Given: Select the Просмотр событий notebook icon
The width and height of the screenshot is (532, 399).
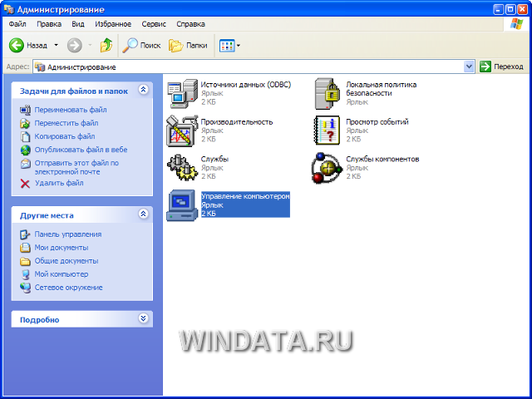Looking at the screenshot, I should [x=327, y=131].
